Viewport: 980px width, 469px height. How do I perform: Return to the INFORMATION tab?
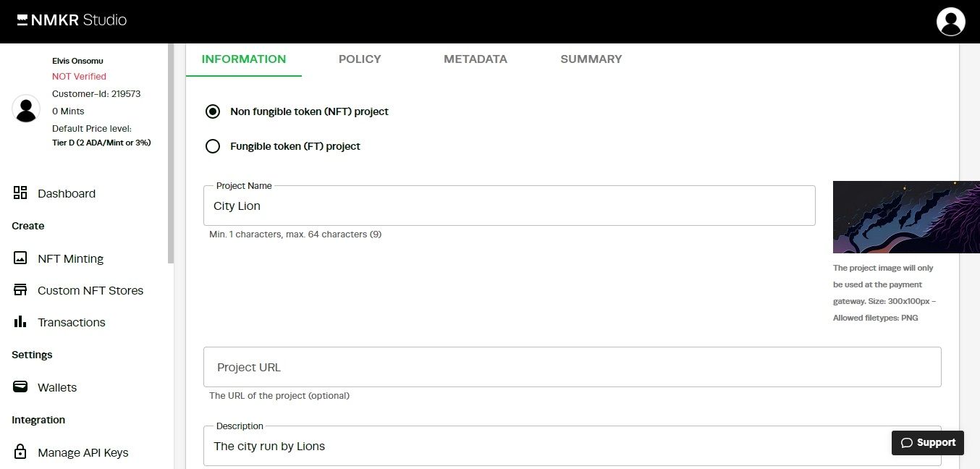coord(244,59)
